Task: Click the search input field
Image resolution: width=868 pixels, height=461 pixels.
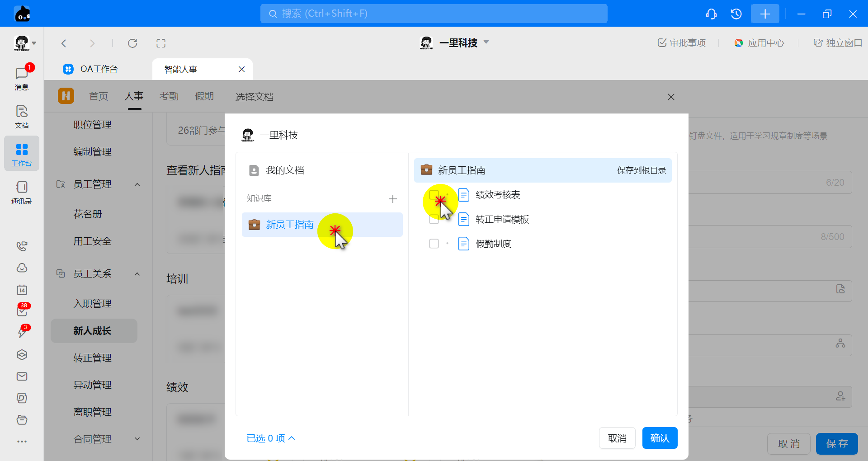Action: point(433,14)
